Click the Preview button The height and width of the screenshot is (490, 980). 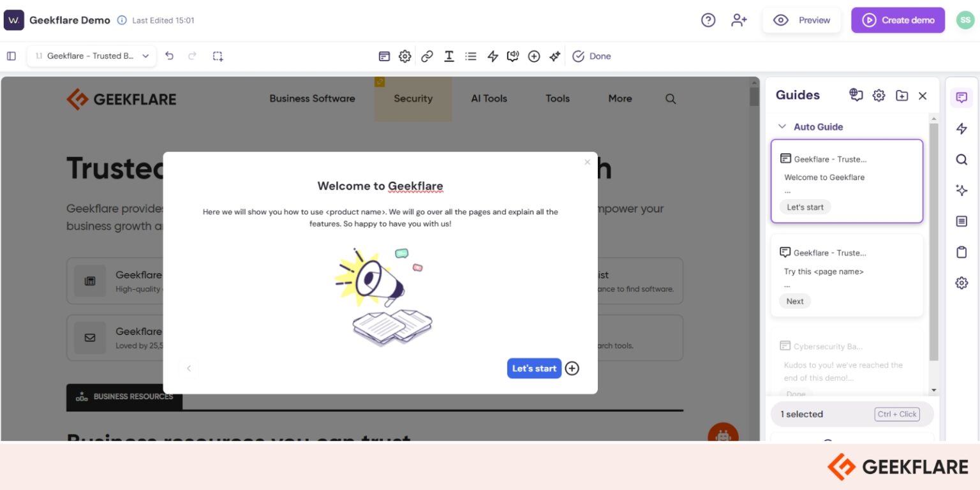pos(803,20)
